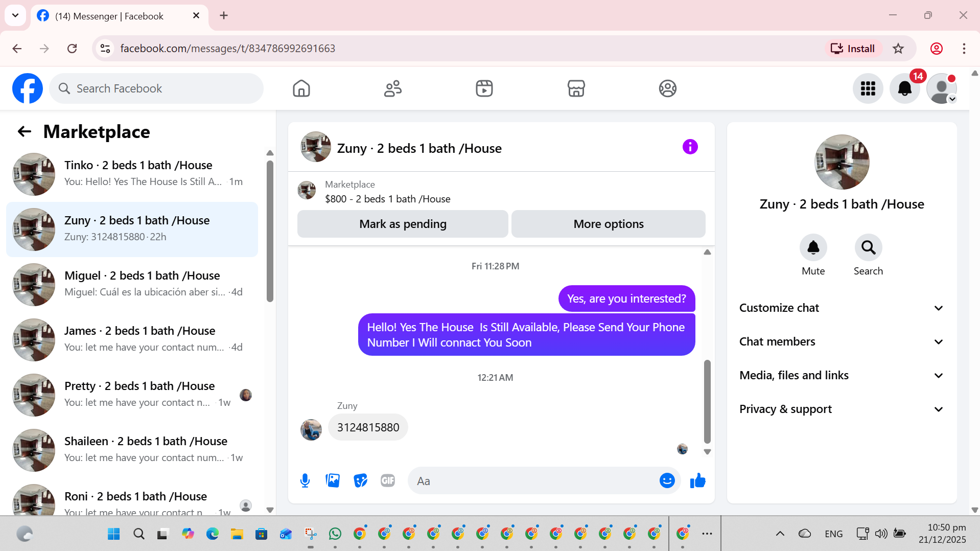Expand Media, files and links section
The image size is (980, 551).
[x=842, y=375]
